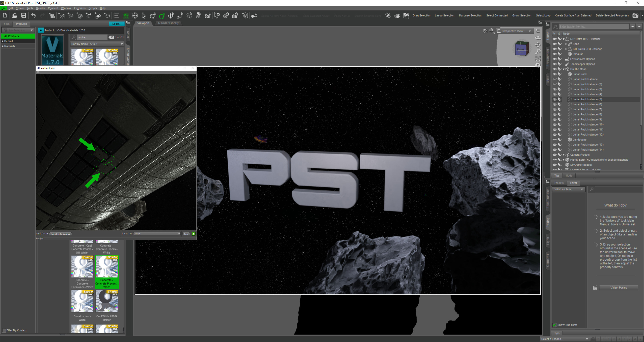Toggle visibility of SkyDome (space)
This screenshot has height=342, width=644.
click(554, 165)
